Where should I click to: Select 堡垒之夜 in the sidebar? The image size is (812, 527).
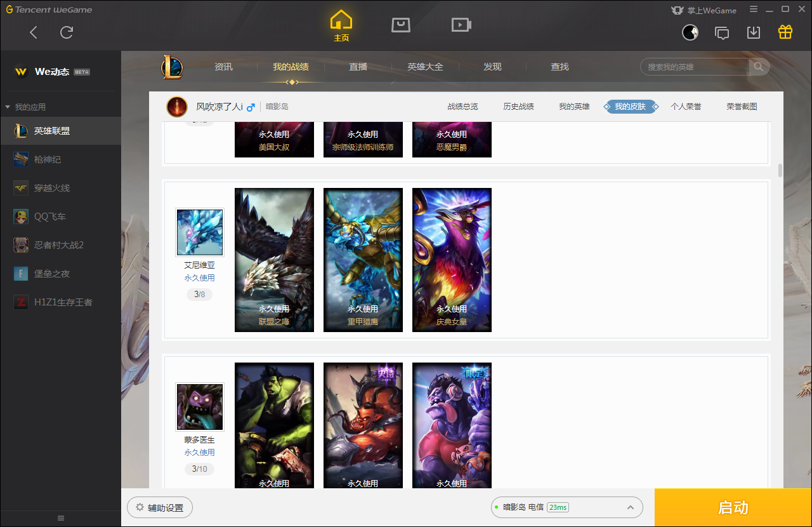[60, 274]
